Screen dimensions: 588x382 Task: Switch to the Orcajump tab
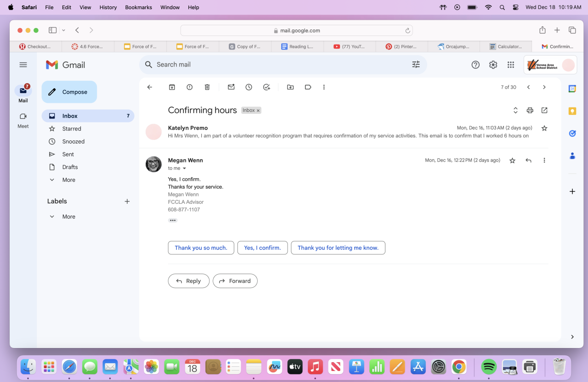pyautogui.click(x=453, y=46)
